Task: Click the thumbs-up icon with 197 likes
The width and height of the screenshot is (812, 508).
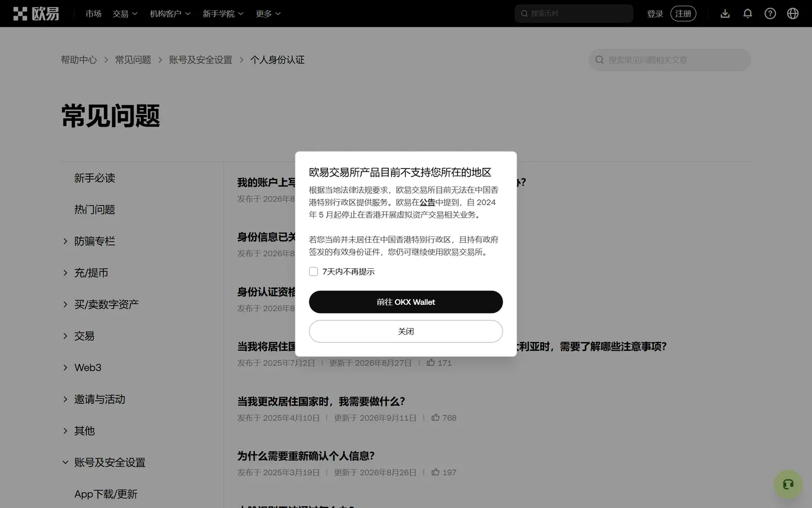Action: (x=436, y=472)
